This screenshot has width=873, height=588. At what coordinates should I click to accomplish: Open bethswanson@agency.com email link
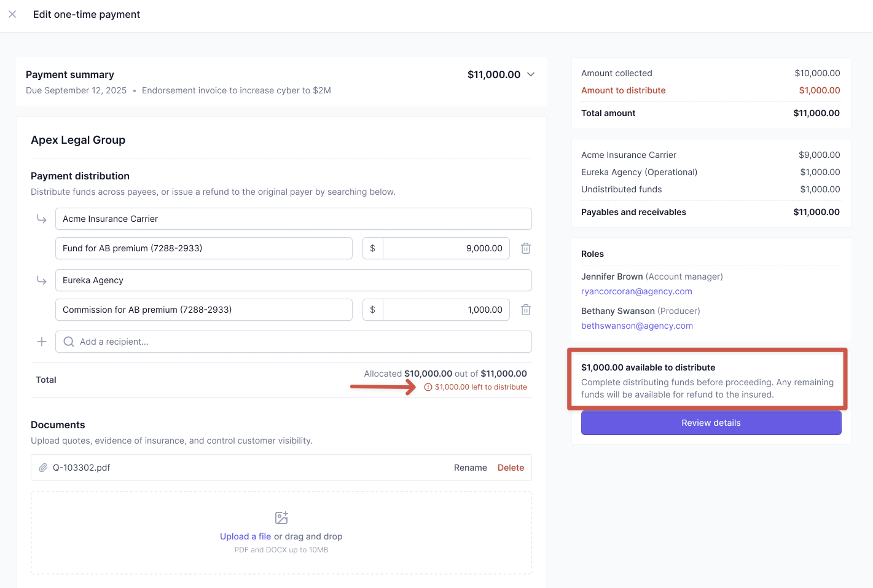(637, 326)
